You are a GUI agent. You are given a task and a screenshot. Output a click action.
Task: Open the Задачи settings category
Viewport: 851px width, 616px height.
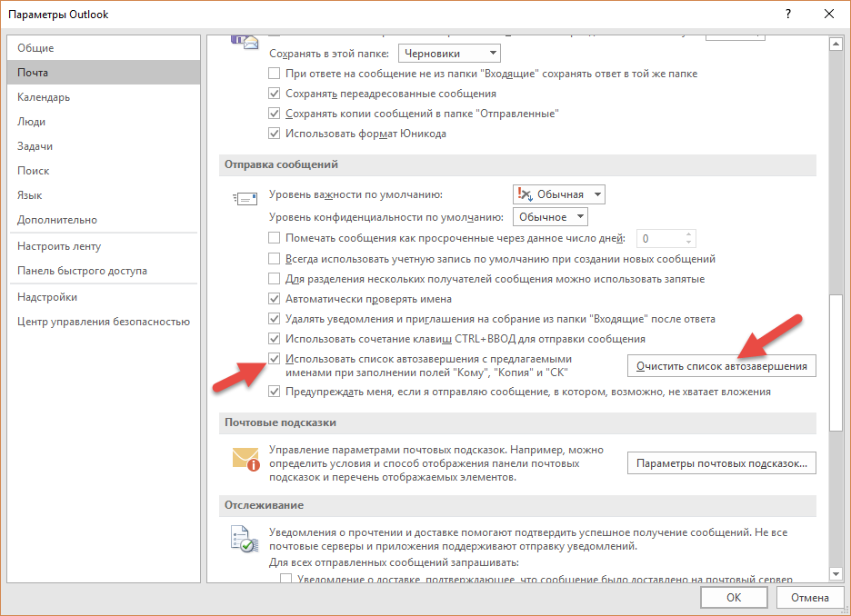click(104, 146)
